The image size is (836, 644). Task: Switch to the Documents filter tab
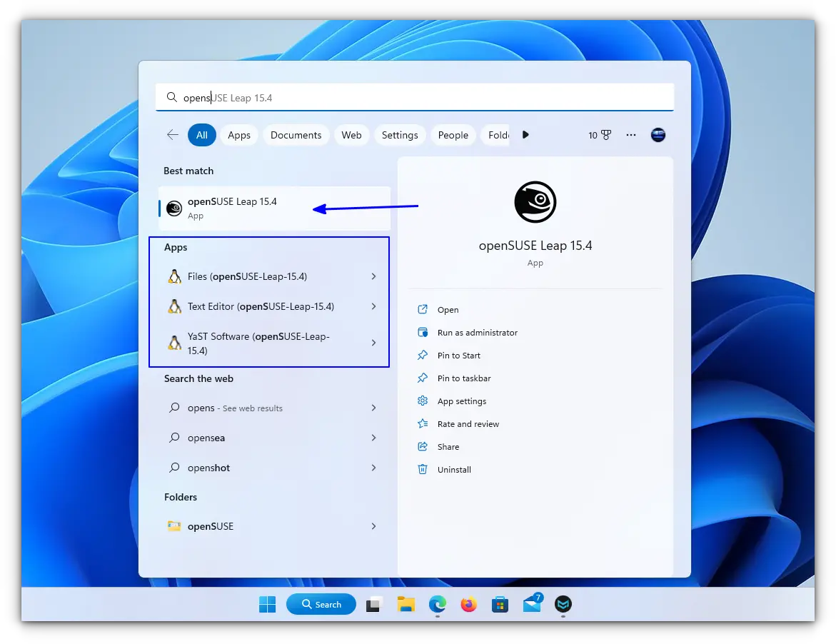(x=296, y=135)
